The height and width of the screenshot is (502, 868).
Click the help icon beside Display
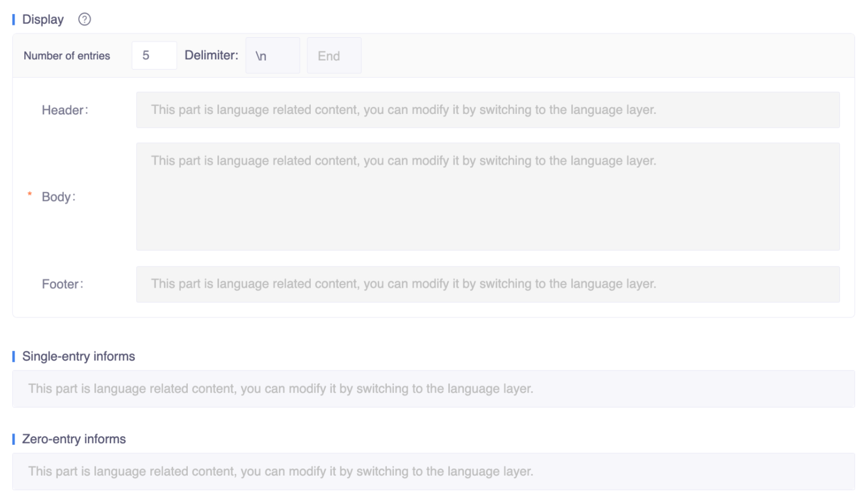click(x=85, y=19)
